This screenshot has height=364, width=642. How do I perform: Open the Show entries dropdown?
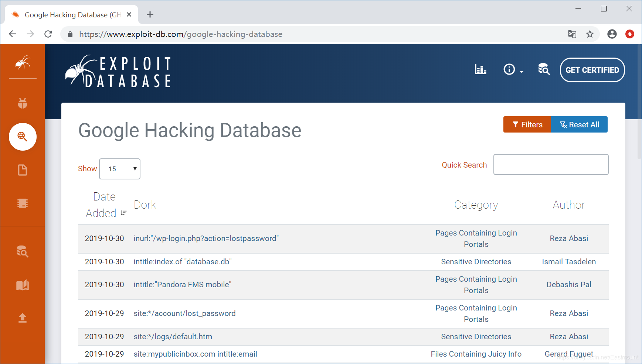pyautogui.click(x=120, y=169)
